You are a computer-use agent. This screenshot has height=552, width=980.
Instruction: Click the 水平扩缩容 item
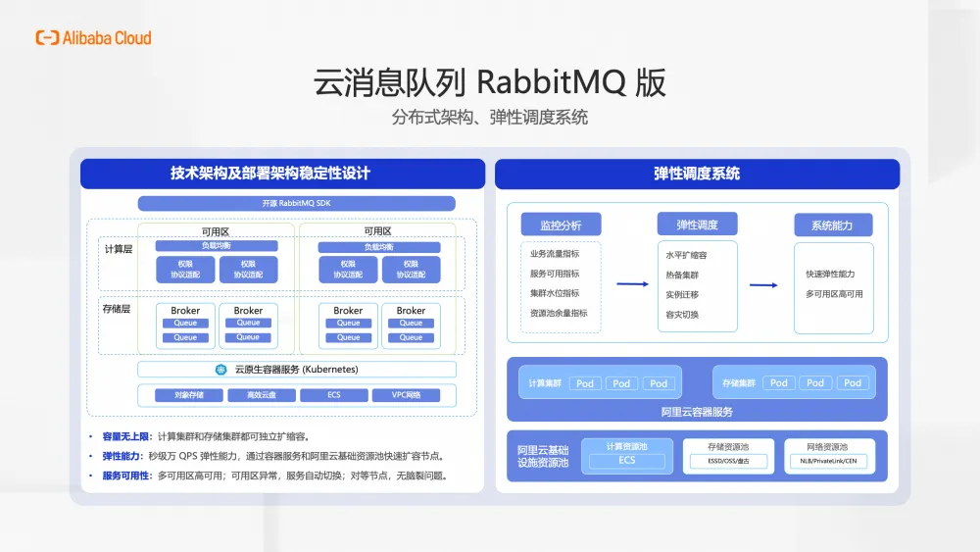pos(686,255)
